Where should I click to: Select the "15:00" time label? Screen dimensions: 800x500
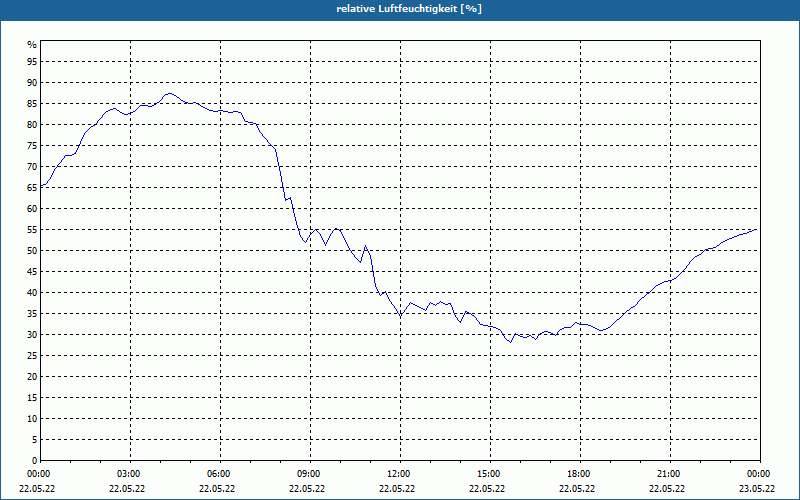(x=490, y=474)
